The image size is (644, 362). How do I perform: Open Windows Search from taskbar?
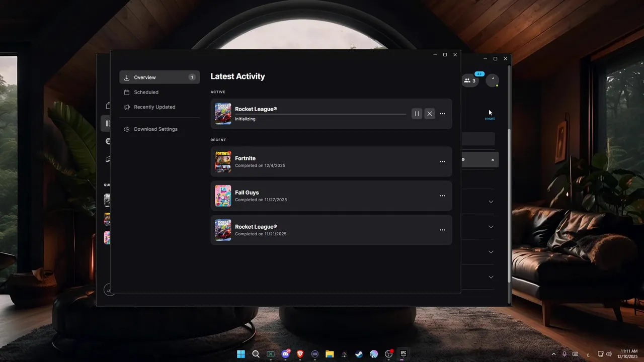pos(256,354)
